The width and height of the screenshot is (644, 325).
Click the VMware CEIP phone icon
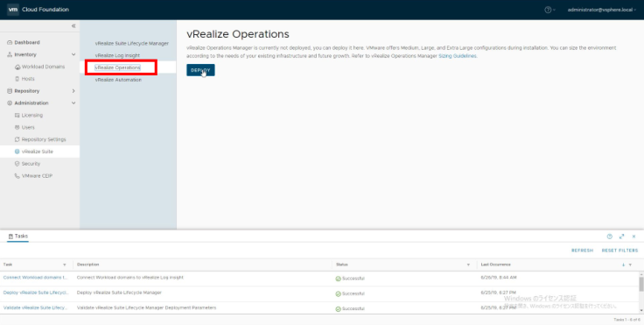pyautogui.click(x=17, y=176)
